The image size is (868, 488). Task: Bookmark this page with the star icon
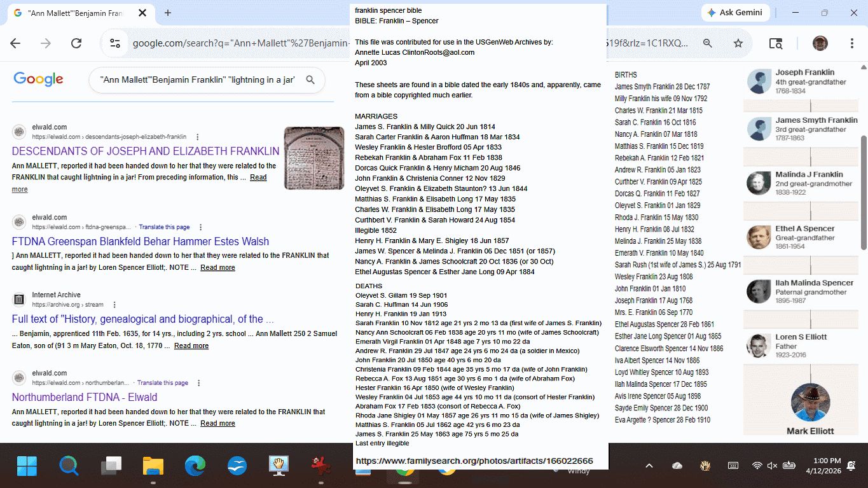click(x=738, y=43)
